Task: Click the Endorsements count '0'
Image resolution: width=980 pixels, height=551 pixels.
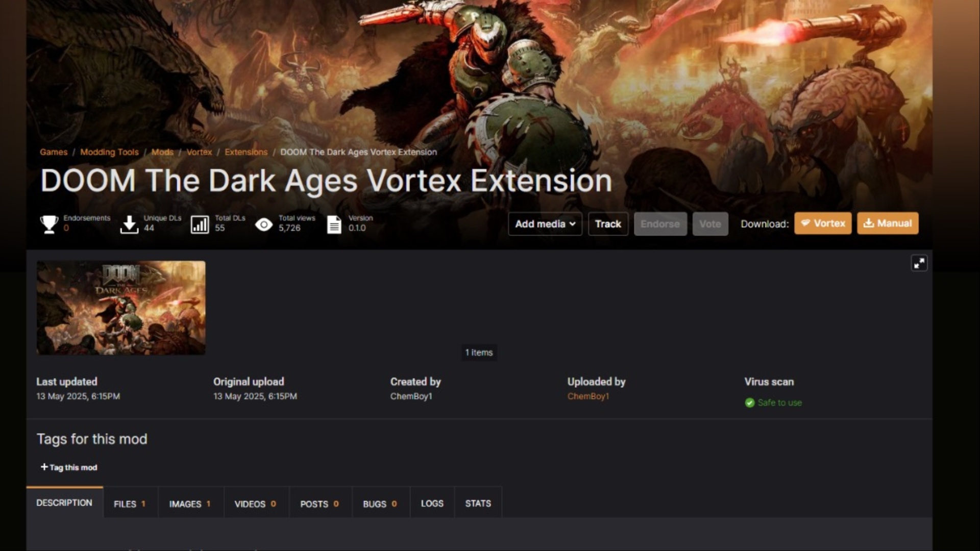Action: [66, 228]
